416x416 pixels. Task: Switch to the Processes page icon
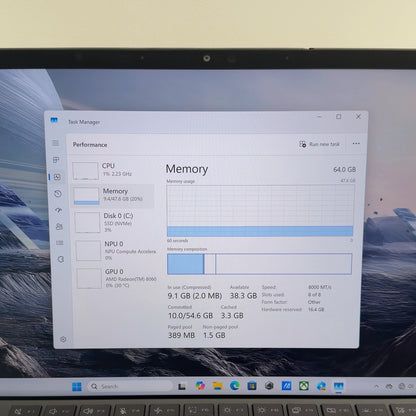tap(56, 160)
